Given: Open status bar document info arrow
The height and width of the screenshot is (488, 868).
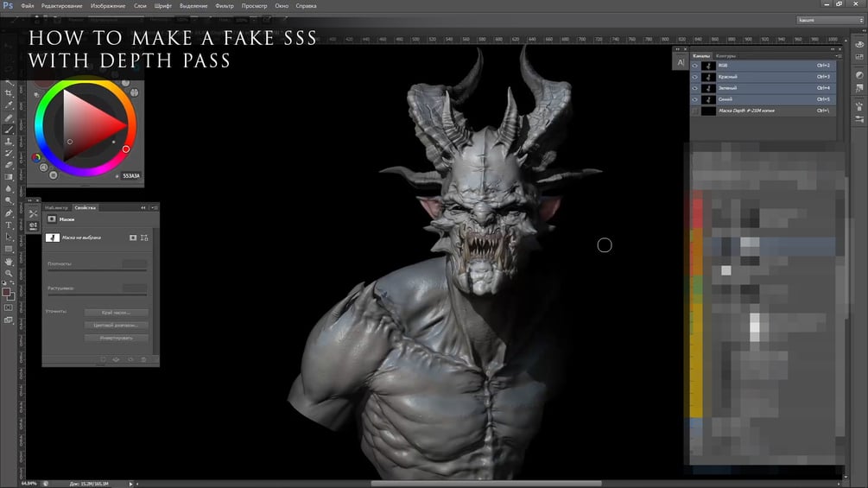Looking at the screenshot, I should point(131,484).
